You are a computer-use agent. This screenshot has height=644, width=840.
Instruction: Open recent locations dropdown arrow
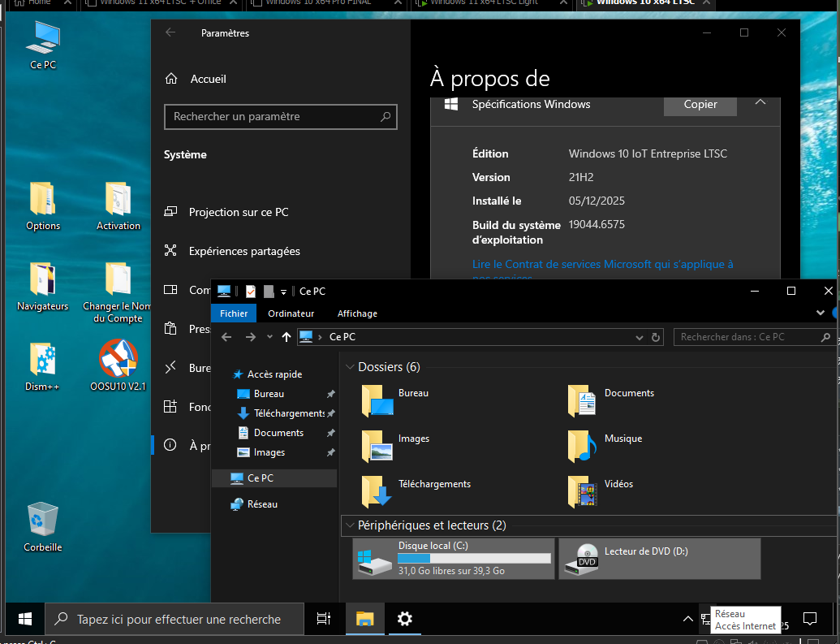269,337
